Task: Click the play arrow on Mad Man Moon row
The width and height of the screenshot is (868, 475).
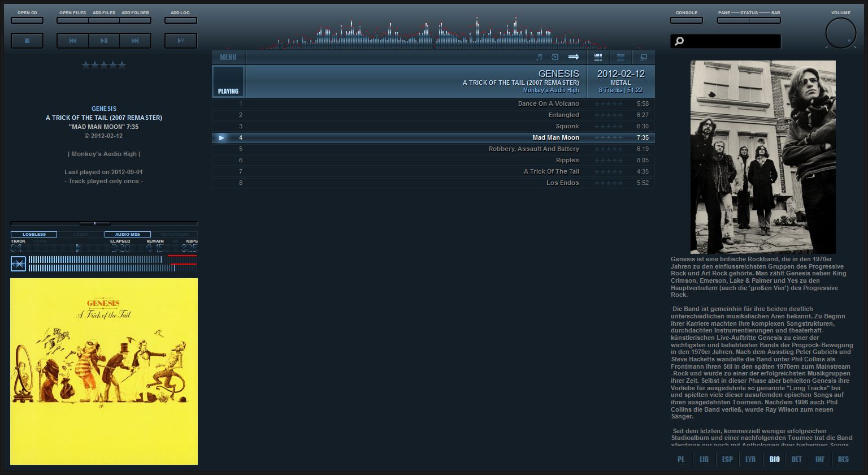Action: [222, 137]
